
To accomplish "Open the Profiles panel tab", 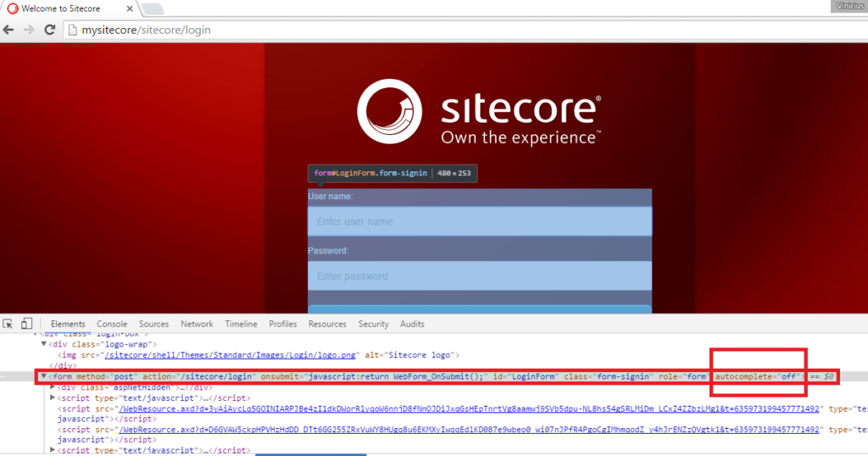I will 283,325.
